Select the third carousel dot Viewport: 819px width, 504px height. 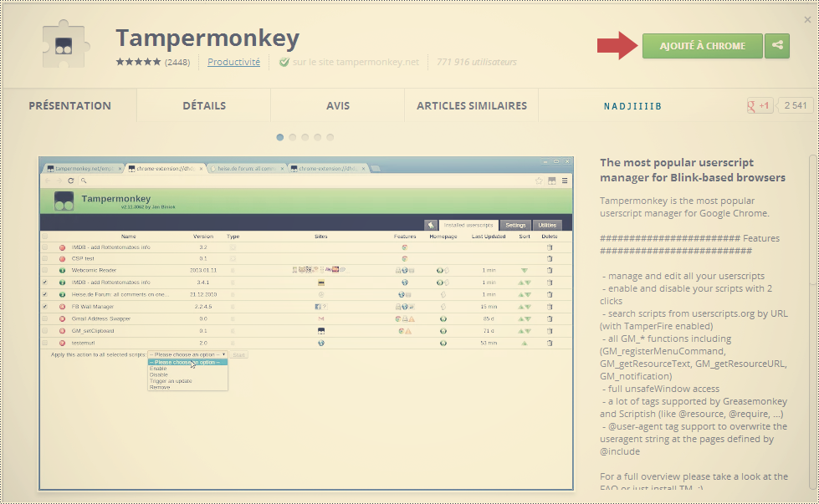[x=305, y=137]
